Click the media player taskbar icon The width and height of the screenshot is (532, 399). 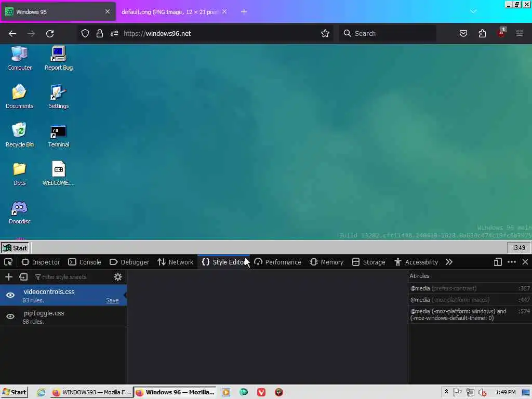(226, 393)
